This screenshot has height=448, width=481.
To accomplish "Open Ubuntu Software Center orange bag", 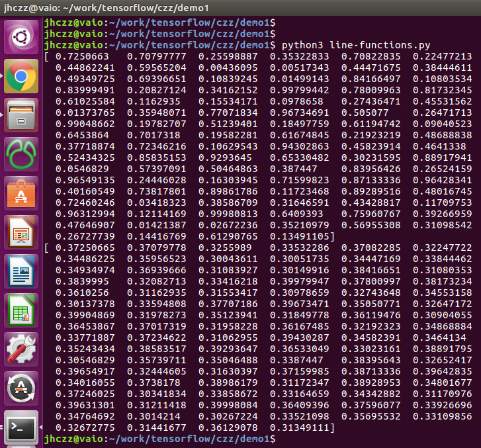I will [21, 193].
